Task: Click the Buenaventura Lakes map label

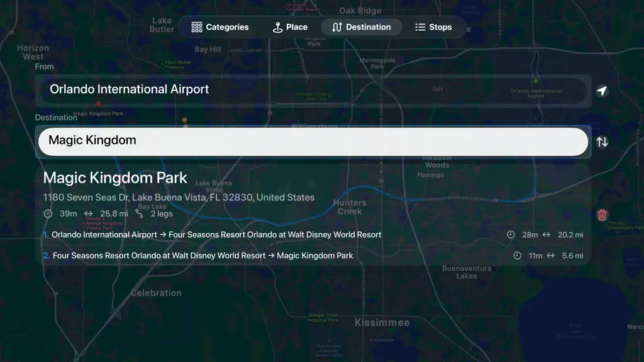Action: 467,272
